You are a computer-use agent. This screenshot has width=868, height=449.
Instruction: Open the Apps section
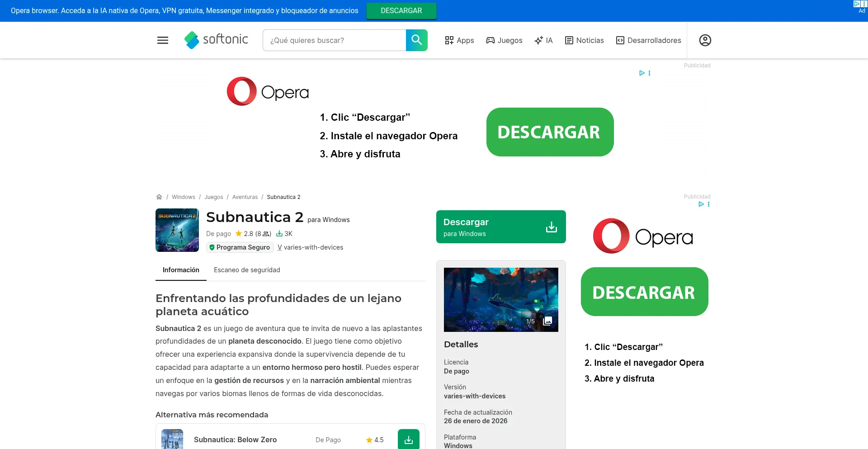459,40
